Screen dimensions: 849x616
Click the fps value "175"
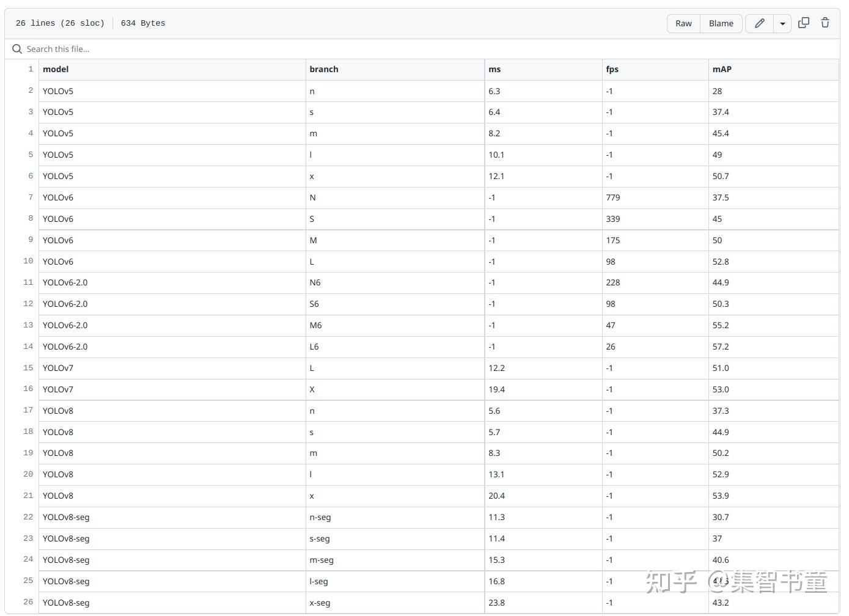[x=613, y=240]
